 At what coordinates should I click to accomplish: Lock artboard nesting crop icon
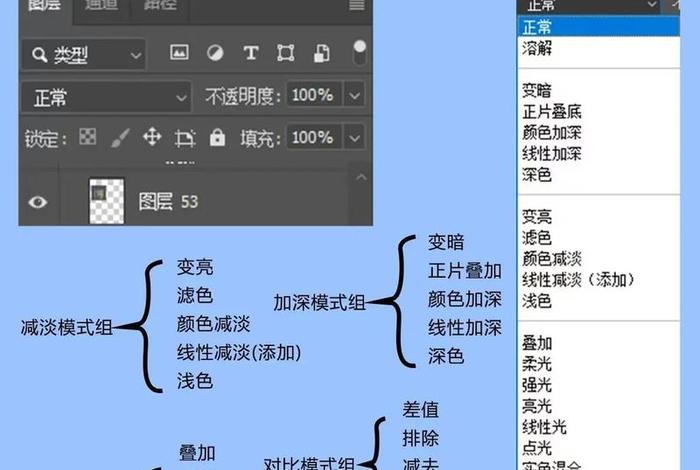[185, 138]
